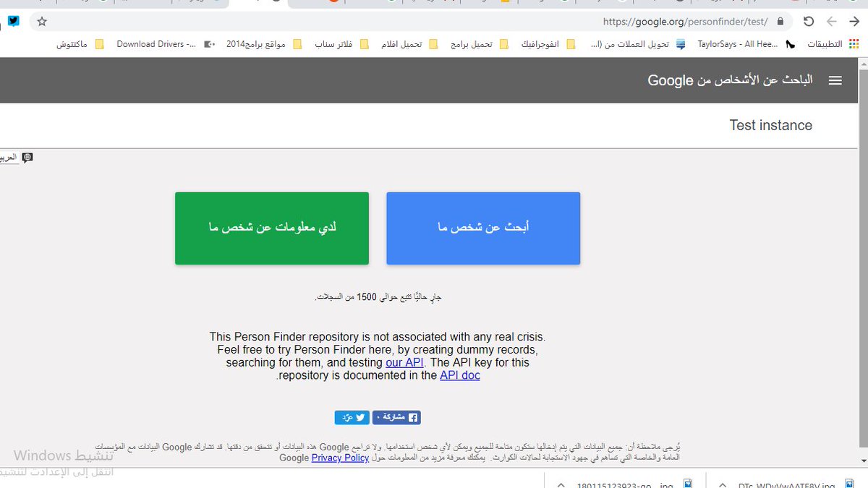Image resolution: width=868 pixels, height=488 pixels.
Task: Open the 'Download Drivers' bookmark
Action: coord(165,44)
